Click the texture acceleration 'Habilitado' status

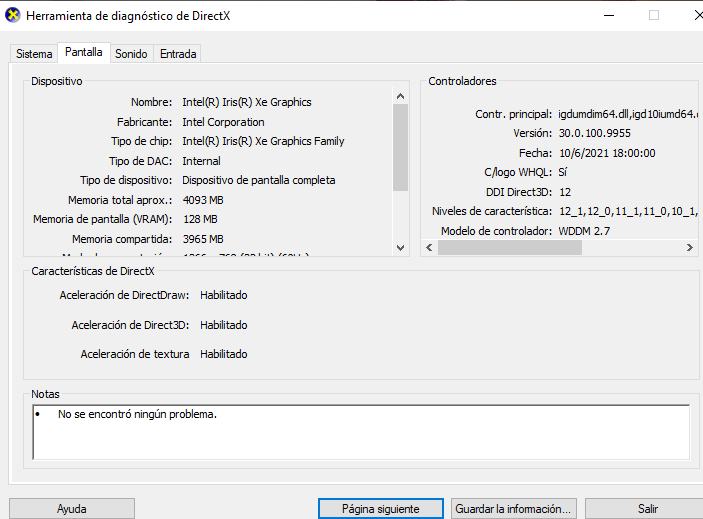click(224, 354)
